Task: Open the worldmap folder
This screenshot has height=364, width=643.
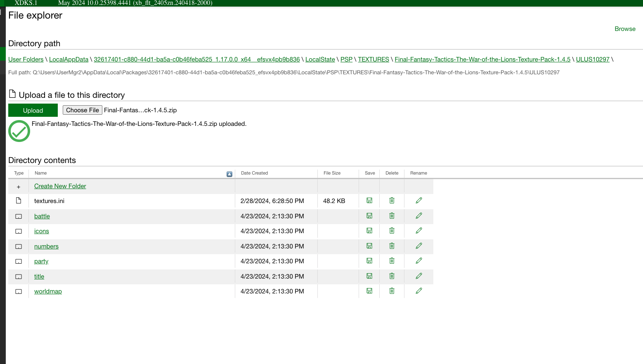Action: point(48,291)
